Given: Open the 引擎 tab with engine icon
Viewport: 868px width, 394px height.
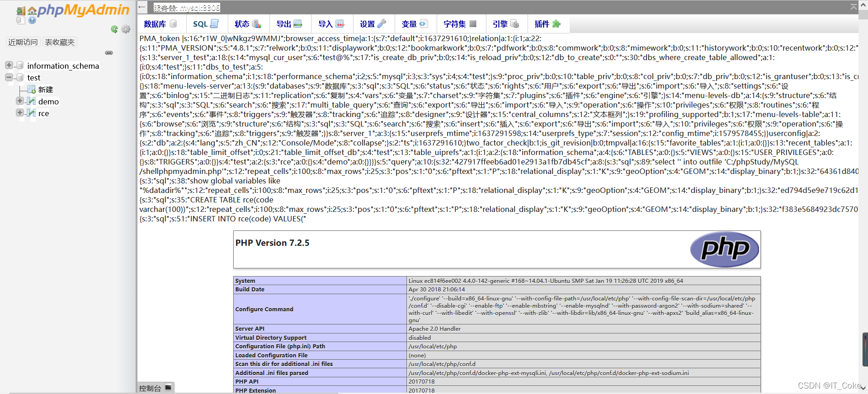Looking at the screenshot, I should coord(505,24).
